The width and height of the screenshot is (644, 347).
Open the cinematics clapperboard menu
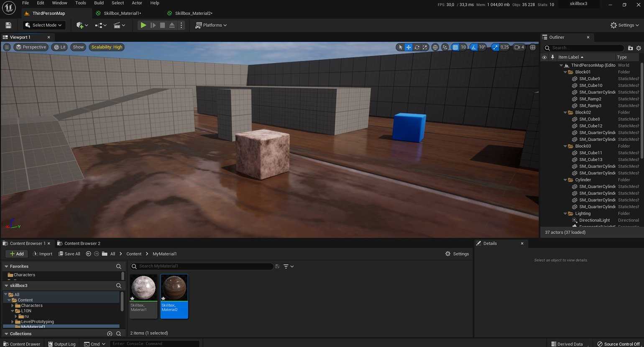coord(119,25)
